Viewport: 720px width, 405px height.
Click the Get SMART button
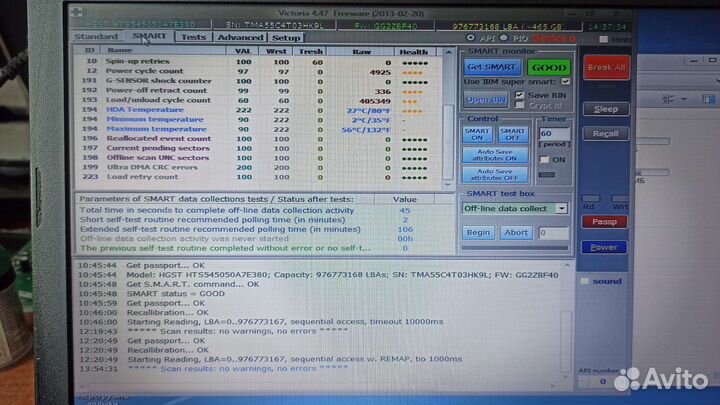(x=492, y=68)
